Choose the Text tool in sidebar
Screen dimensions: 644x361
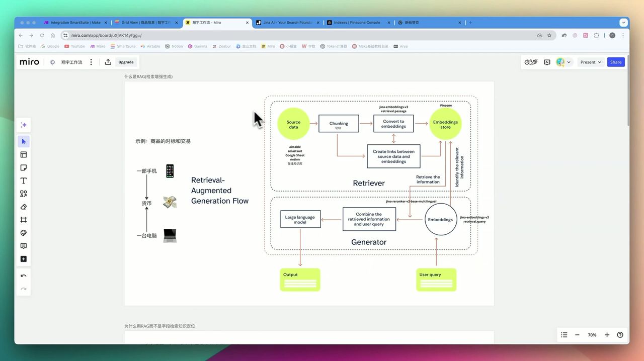click(24, 180)
